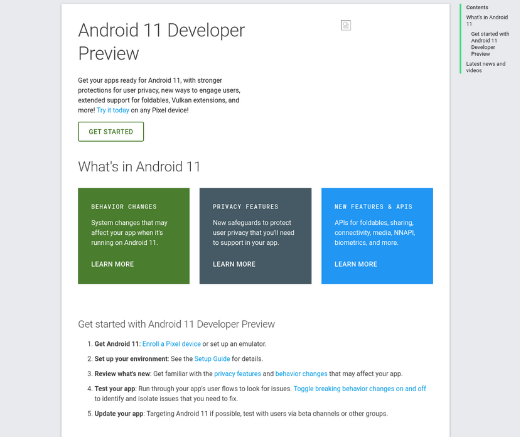The width and height of the screenshot is (520, 437).
Task: Click the 'What's in Android 11' section heading
Action: click(x=139, y=167)
